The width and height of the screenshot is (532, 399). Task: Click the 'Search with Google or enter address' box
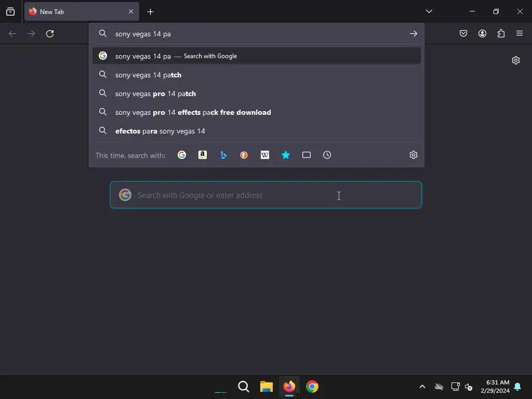point(266,195)
